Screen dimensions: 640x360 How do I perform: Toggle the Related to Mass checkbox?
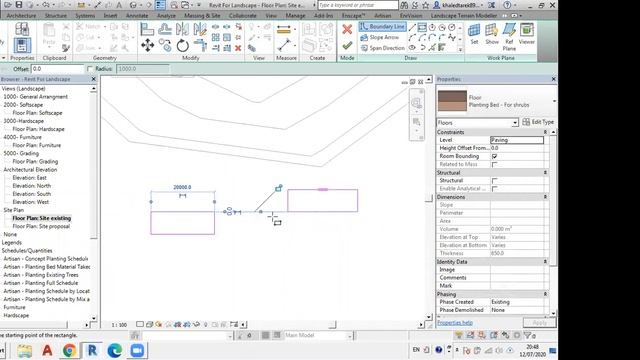(x=494, y=164)
